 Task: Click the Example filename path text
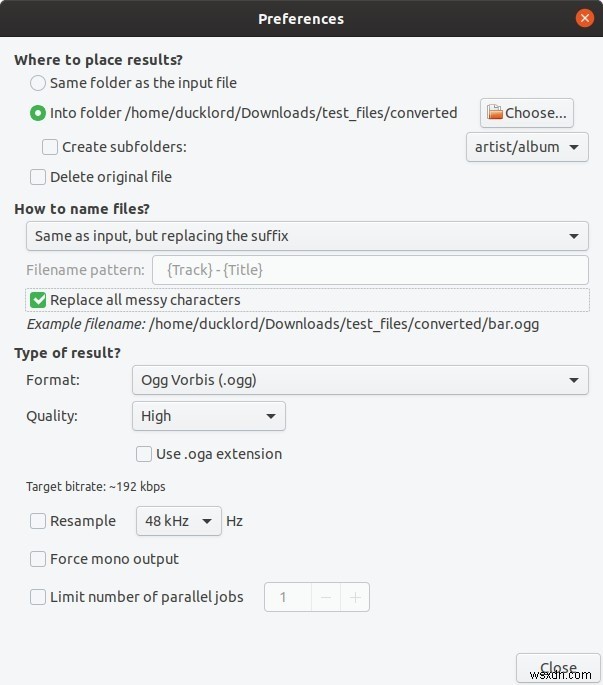[344, 325]
